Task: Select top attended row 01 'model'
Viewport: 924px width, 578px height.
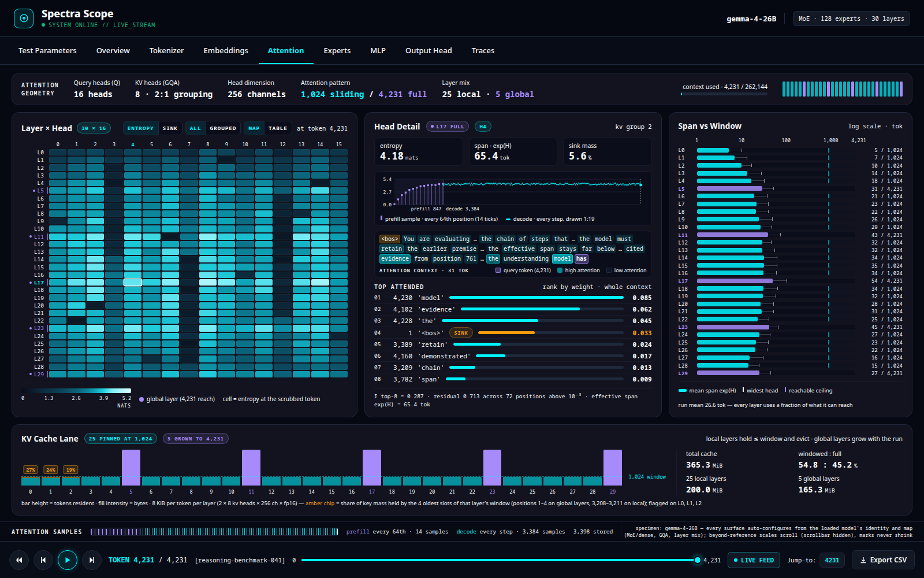Action: point(513,298)
